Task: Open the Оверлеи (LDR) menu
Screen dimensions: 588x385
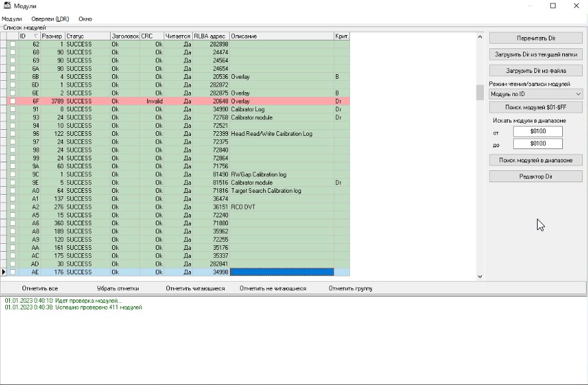Action: click(49, 19)
